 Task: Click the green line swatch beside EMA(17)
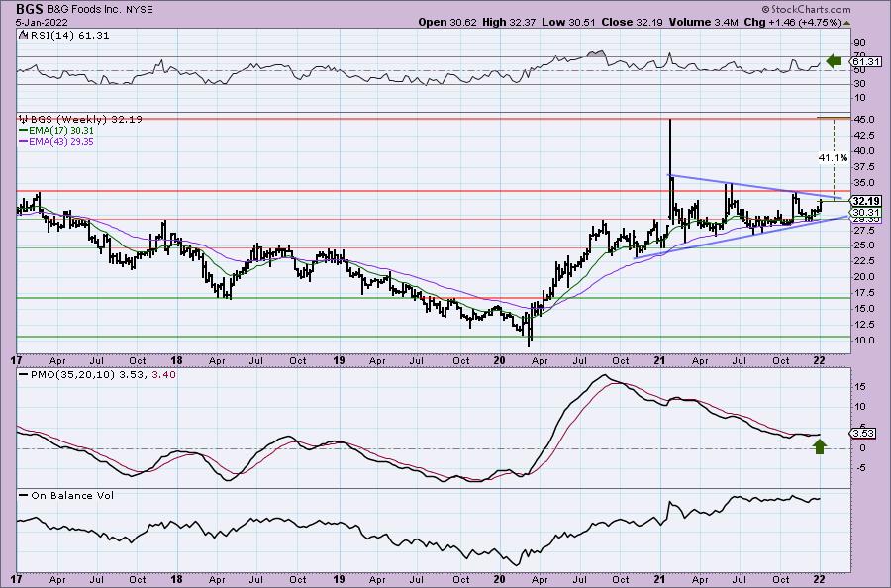click(24, 130)
